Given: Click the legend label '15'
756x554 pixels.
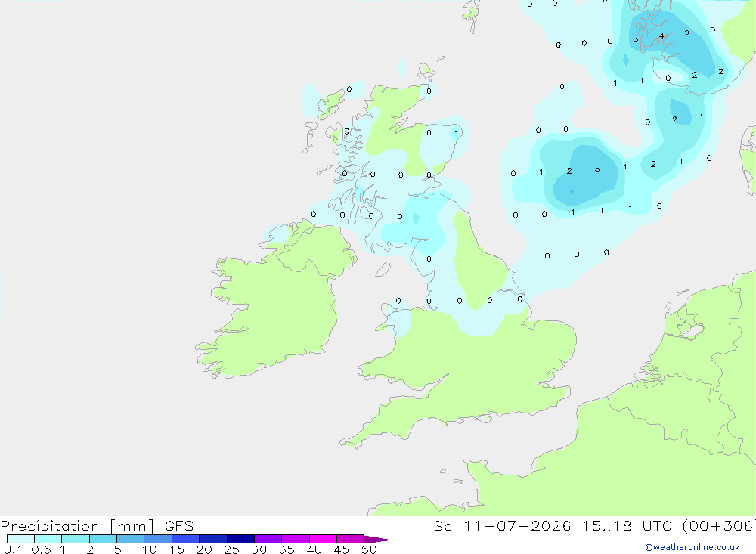Looking at the screenshot, I should [177, 549].
